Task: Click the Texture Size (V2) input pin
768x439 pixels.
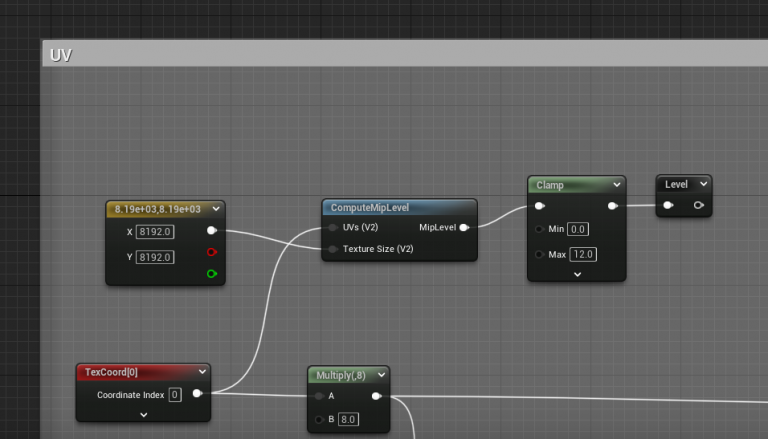Action: [333, 249]
